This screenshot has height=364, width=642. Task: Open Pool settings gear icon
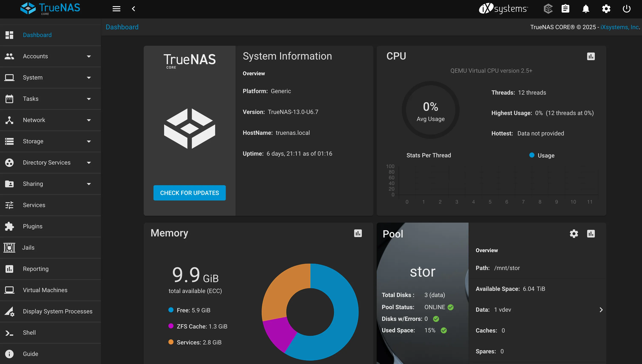[574, 234]
